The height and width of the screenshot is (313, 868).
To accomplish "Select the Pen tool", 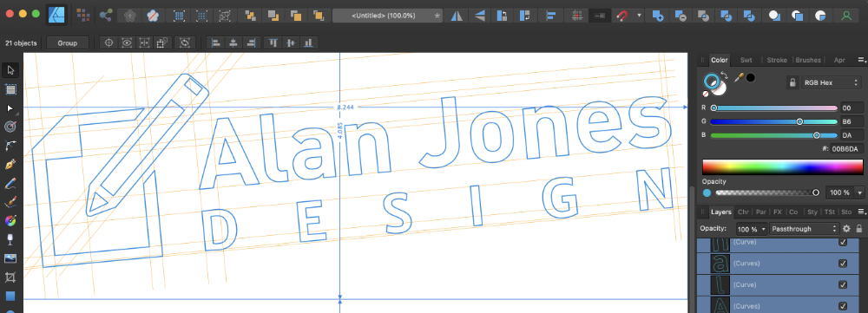I will (x=10, y=164).
